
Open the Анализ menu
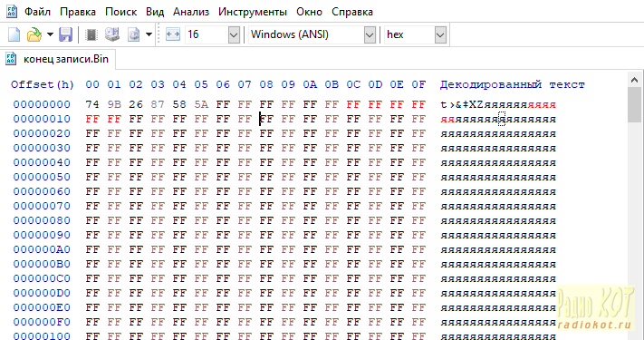click(191, 12)
